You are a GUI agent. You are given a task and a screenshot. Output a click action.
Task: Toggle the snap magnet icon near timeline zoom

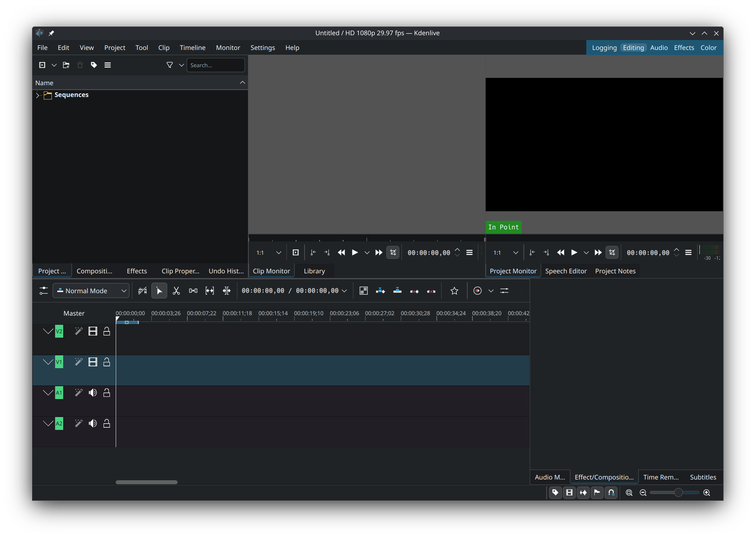click(x=611, y=492)
